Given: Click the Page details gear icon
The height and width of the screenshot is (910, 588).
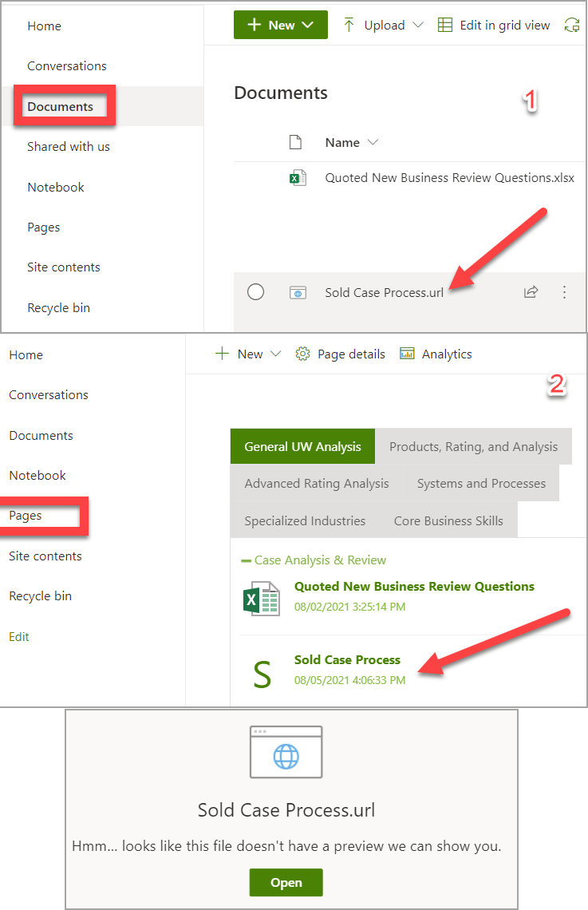Looking at the screenshot, I should [302, 354].
